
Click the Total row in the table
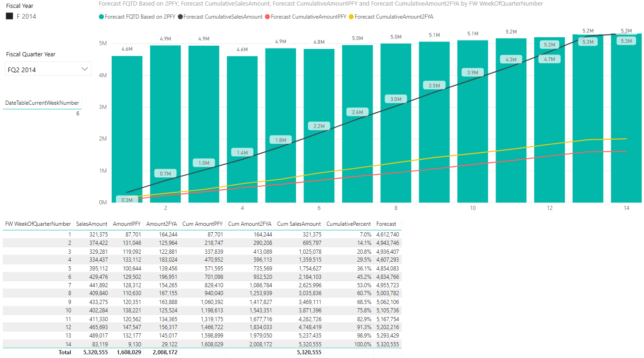coord(202,352)
